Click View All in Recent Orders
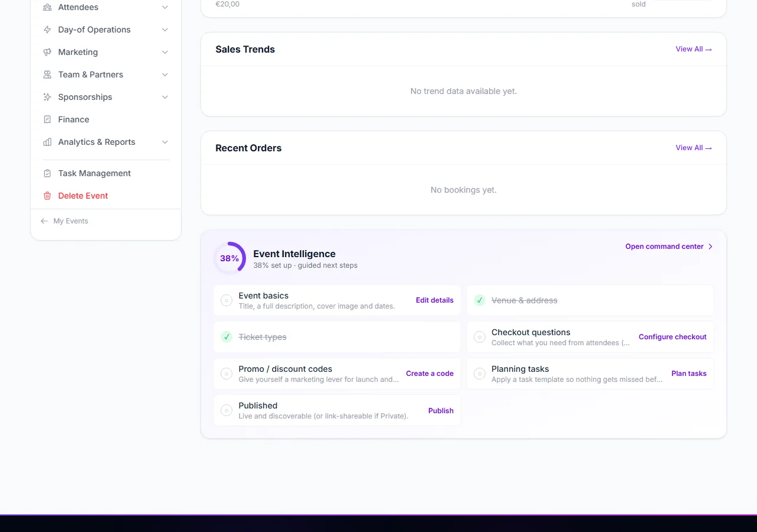 [x=694, y=148]
